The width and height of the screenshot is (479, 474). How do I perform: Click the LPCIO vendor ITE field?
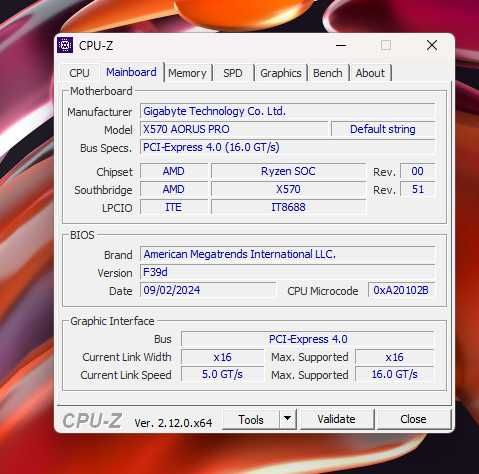pyautogui.click(x=174, y=207)
